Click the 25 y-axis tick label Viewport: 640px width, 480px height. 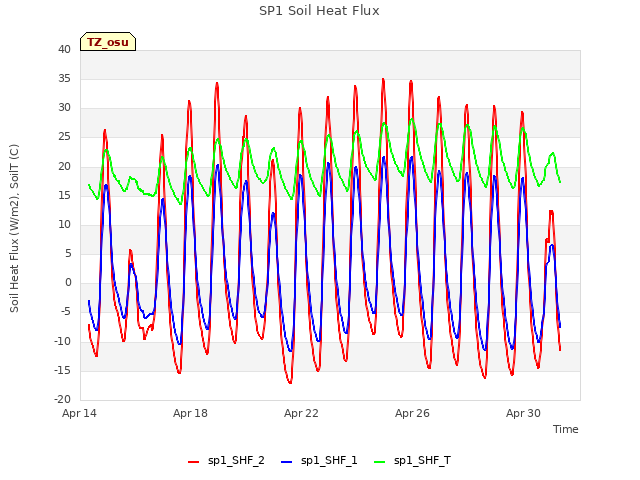coord(64,137)
